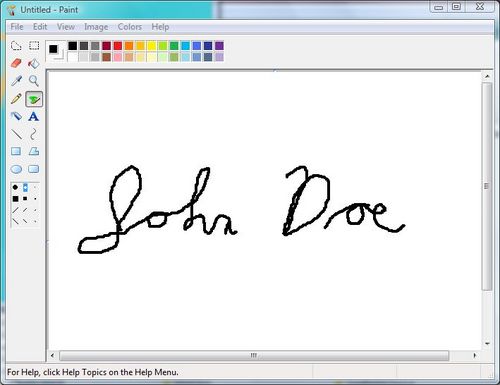This screenshot has width=500, height=385.
Task: Click the foreground/background color indicator box
Action: point(56,51)
